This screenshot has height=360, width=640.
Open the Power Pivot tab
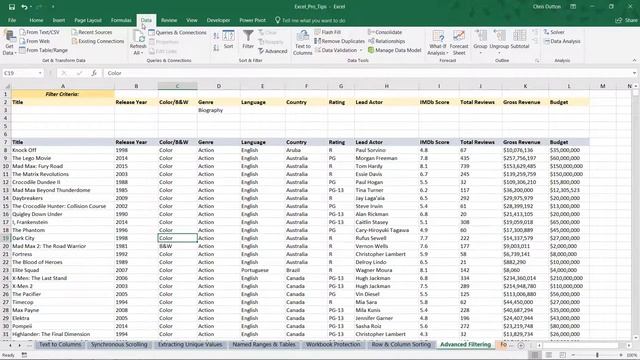pos(252,20)
